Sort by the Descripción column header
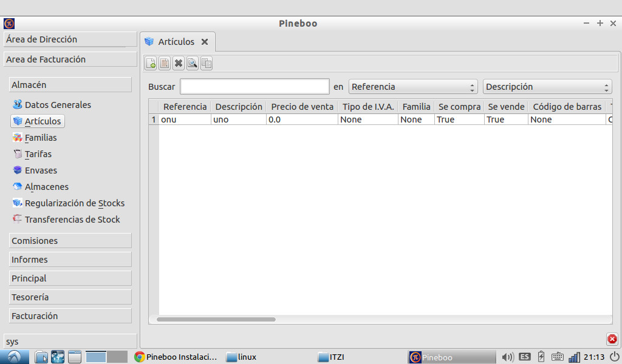622x364 pixels. [x=238, y=107]
